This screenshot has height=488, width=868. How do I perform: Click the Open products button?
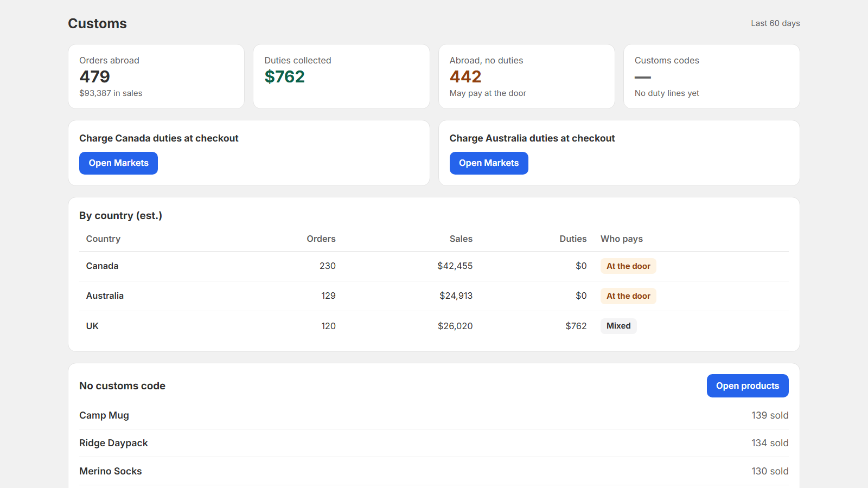pyautogui.click(x=748, y=386)
